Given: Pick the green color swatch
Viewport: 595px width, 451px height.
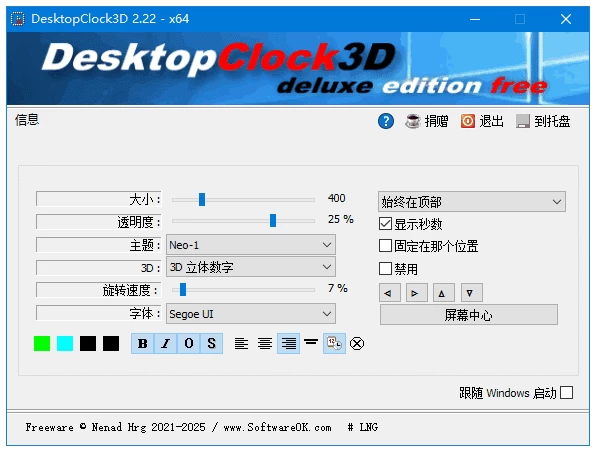Looking at the screenshot, I should coord(42,343).
